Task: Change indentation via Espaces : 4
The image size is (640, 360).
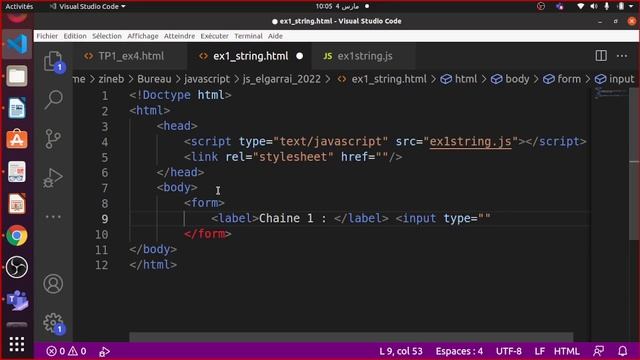Action: coord(459,351)
